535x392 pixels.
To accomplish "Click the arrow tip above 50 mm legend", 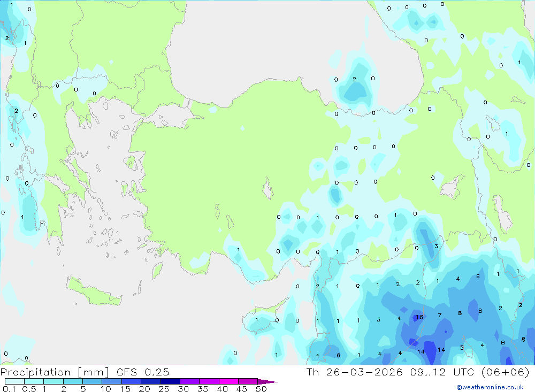I will 267,382.
